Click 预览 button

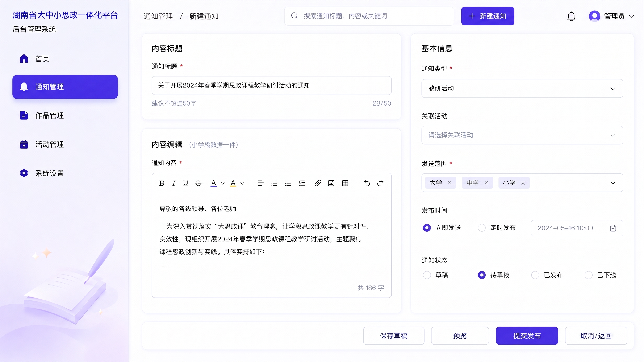[460, 336]
